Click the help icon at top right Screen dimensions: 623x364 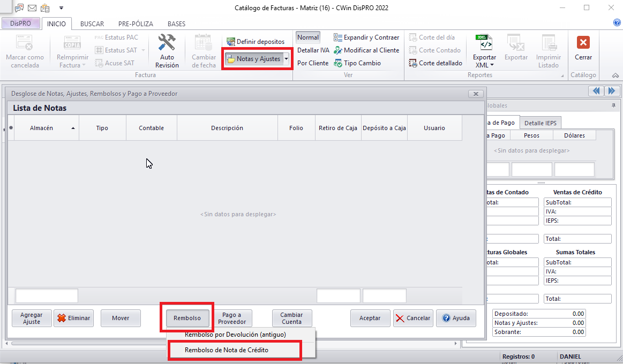[x=617, y=23]
